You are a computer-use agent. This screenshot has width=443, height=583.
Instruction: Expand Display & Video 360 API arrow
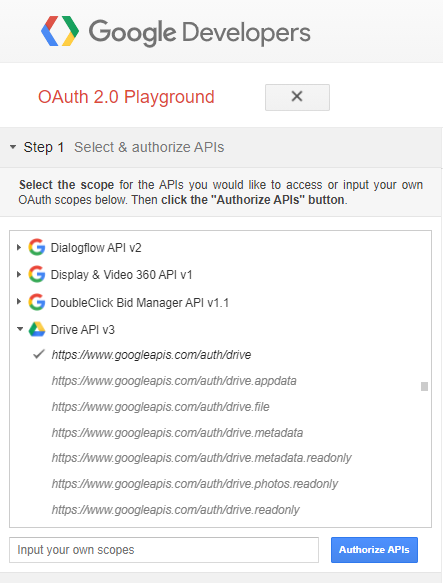point(19,274)
